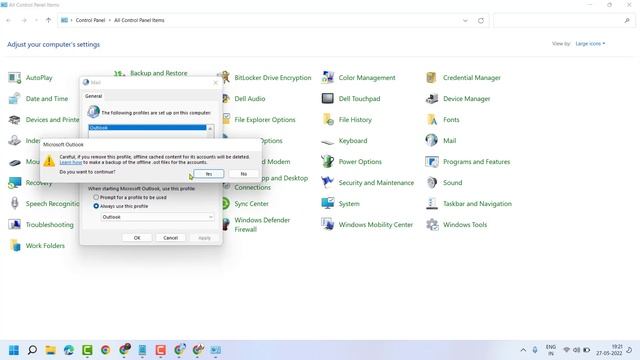Image resolution: width=640 pixels, height=360 pixels.
Task: Click the BitLocker Drive Encryption label
Action: tap(273, 78)
